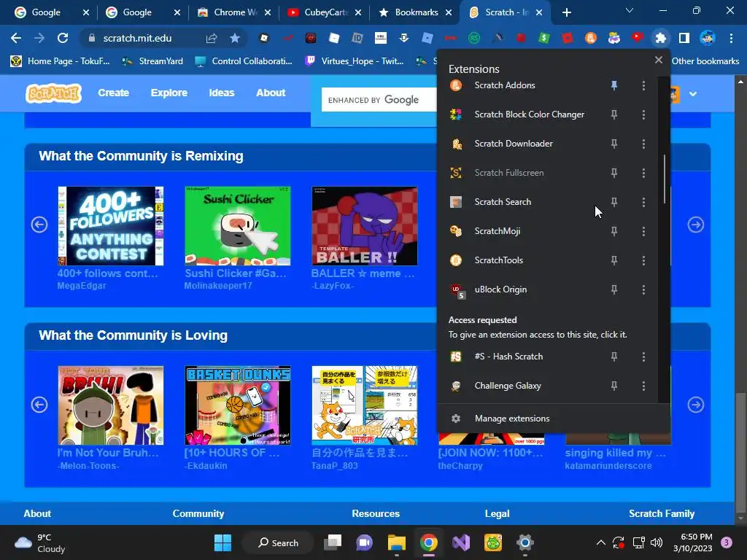Open more options for uBlock Origin
747x560 pixels.
(x=643, y=289)
